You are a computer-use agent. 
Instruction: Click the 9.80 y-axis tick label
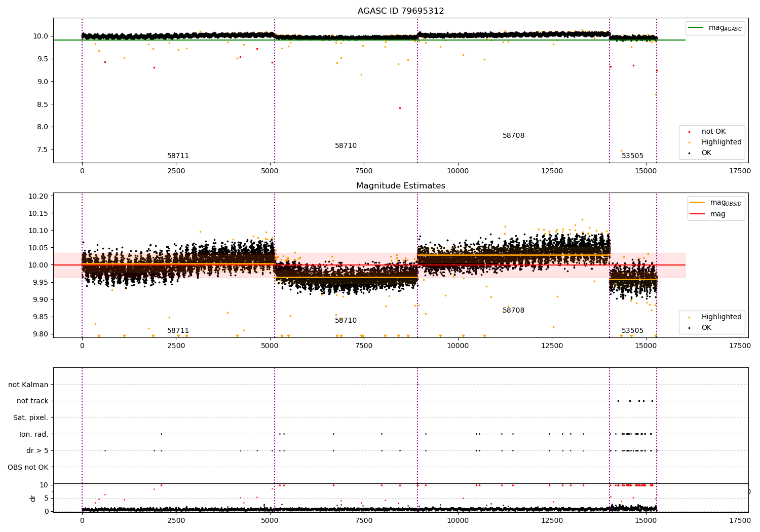pyautogui.click(x=40, y=334)
